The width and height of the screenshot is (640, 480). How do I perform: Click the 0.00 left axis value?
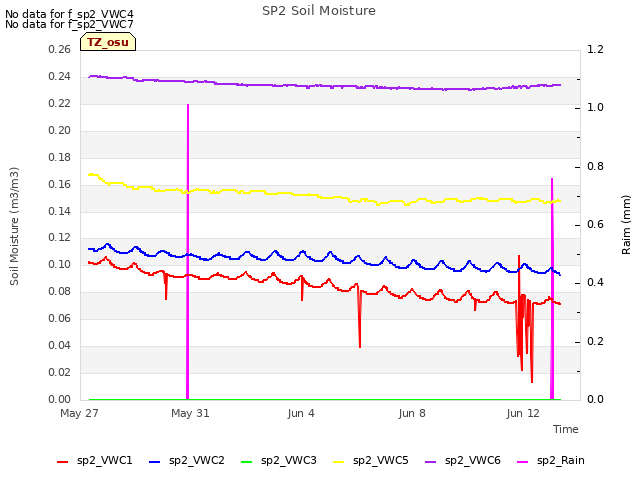(60, 399)
